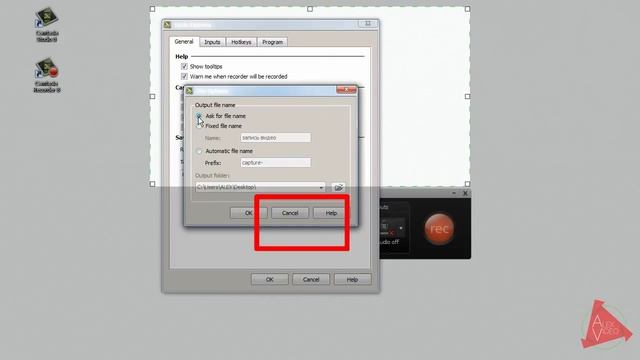Toggle the Warn me when recorder checkbox
Image resolution: width=640 pixels, height=360 pixels.
[184, 76]
